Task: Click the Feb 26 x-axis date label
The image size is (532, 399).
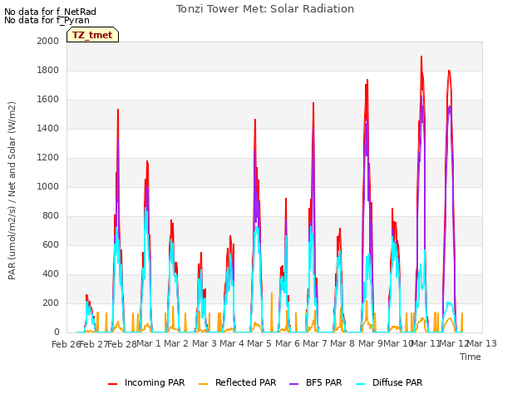Action: [x=66, y=344]
